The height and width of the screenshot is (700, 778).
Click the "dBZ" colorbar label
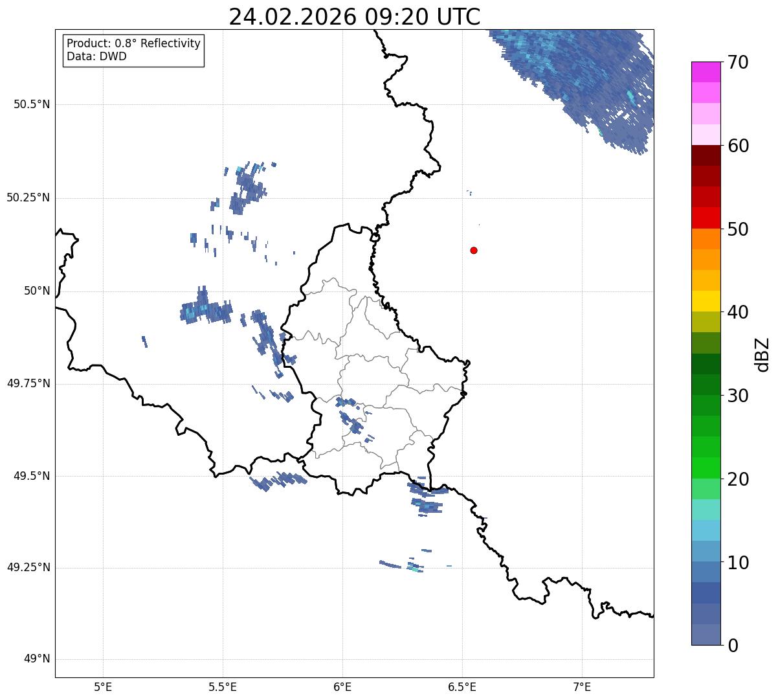tap(762, 354)
